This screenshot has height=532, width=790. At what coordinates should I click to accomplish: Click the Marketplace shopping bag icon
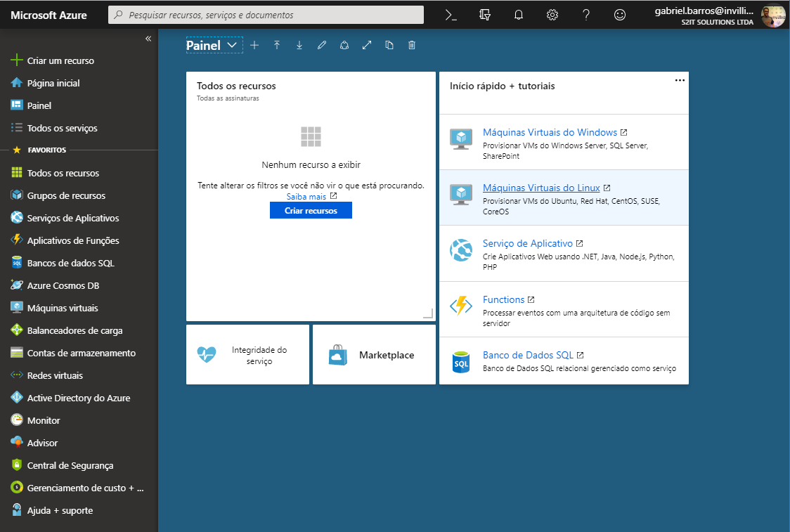[x=338, y=355]
